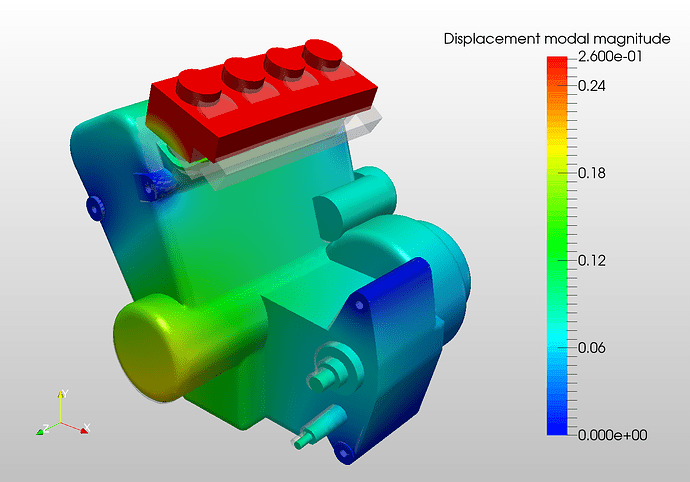Click the 0.06 color scale label
Image resolution: width=690 pixels, height=482 pixels.
[x=591, y=348]
